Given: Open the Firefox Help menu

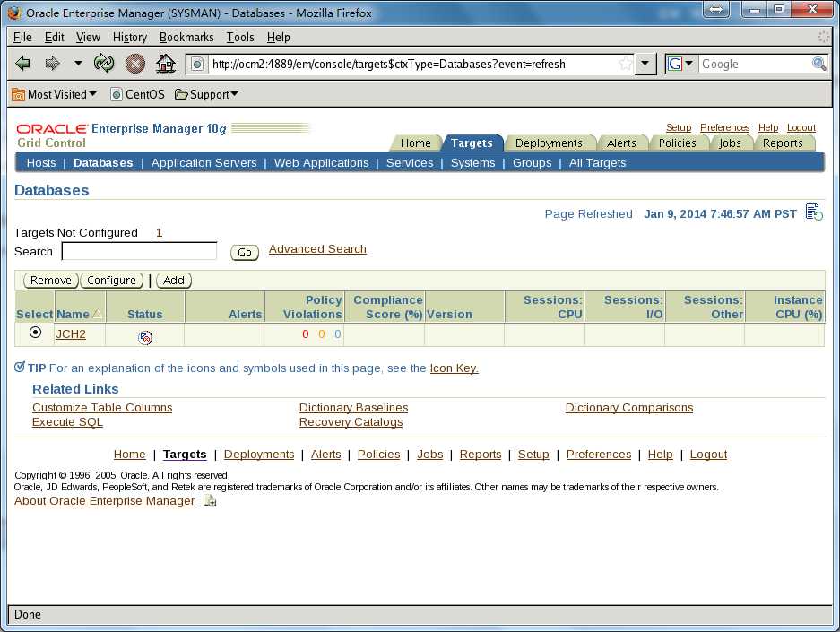Looking at the screenshot, I should click(279, 37).
